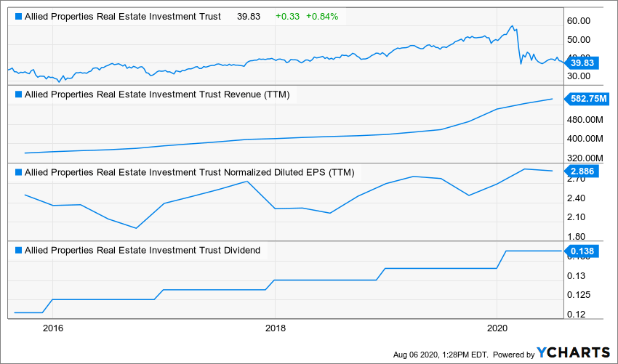Click the 2016 x-axis label
Screen dimensions: 618x364
[x=53, y=328]
